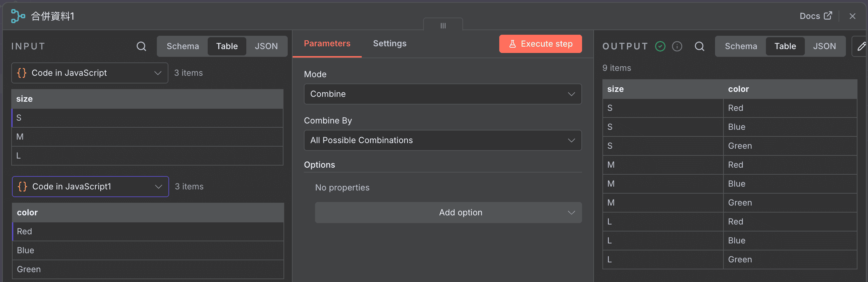Click the output color column header
Screen dimensions: 868x282
coord(790,89)
